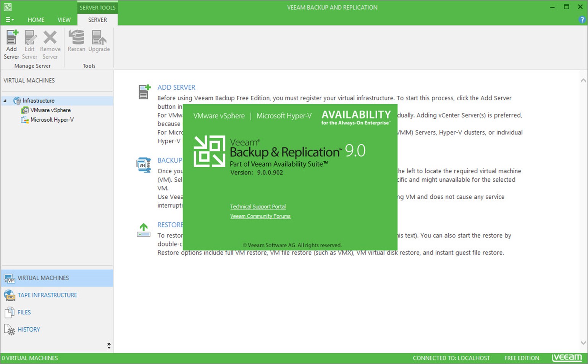Select VMware vSphere in the tree
The height and width of the screenshot is (364, 588).
pos(50,110)
